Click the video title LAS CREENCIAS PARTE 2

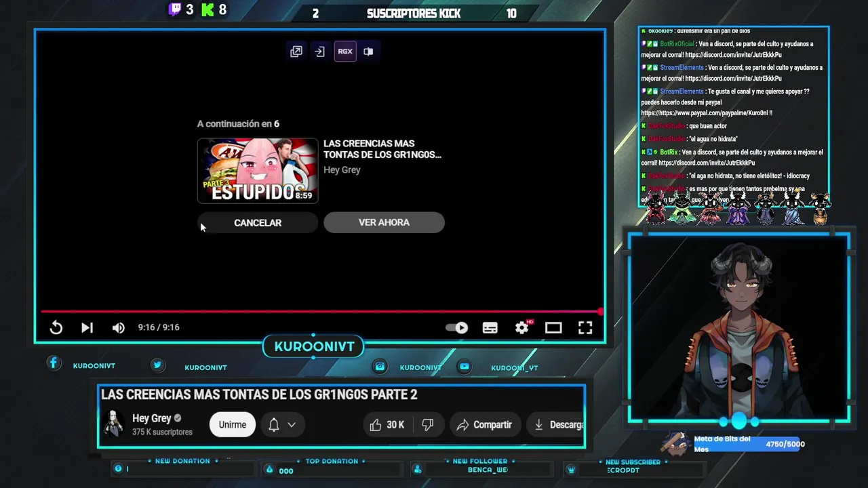pyautogui.click(x=259, y=394)
